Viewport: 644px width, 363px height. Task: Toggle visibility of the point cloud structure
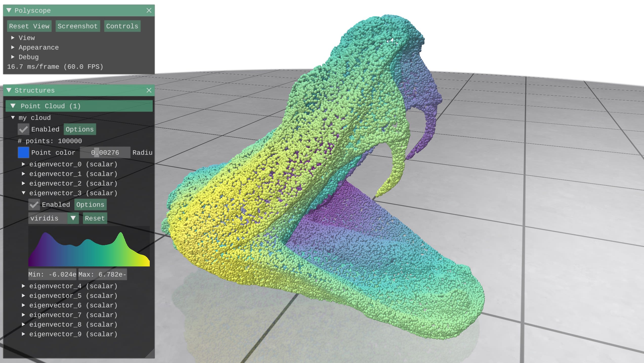click(23, 129)
